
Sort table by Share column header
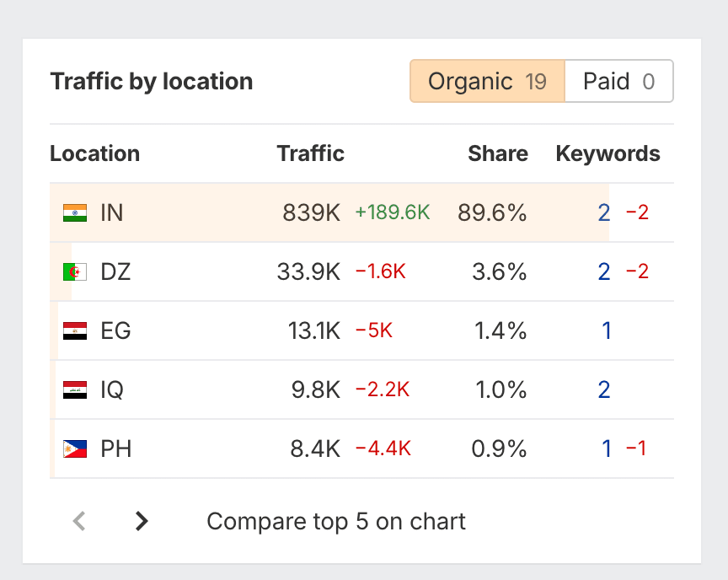click(x=498, y=153)
